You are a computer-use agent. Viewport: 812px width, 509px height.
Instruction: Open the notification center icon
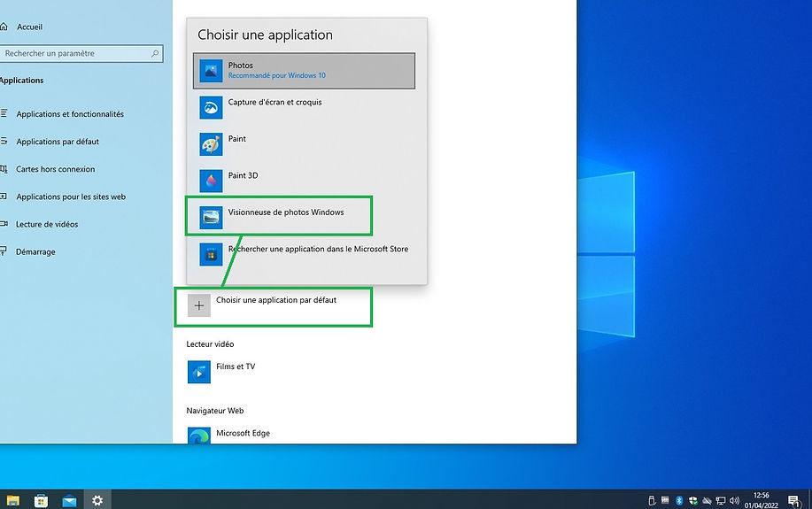point(794,500)
